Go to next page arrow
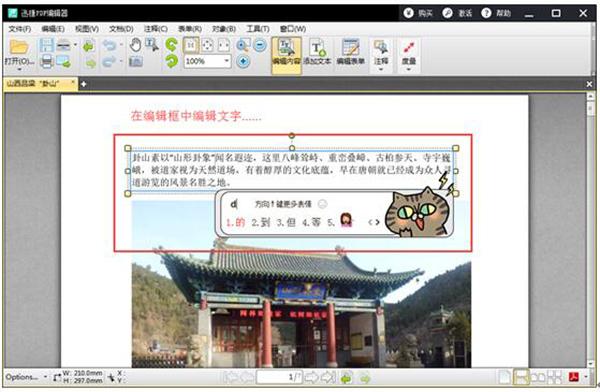This screenshot has width=600, height=392. tap(311, 378)
